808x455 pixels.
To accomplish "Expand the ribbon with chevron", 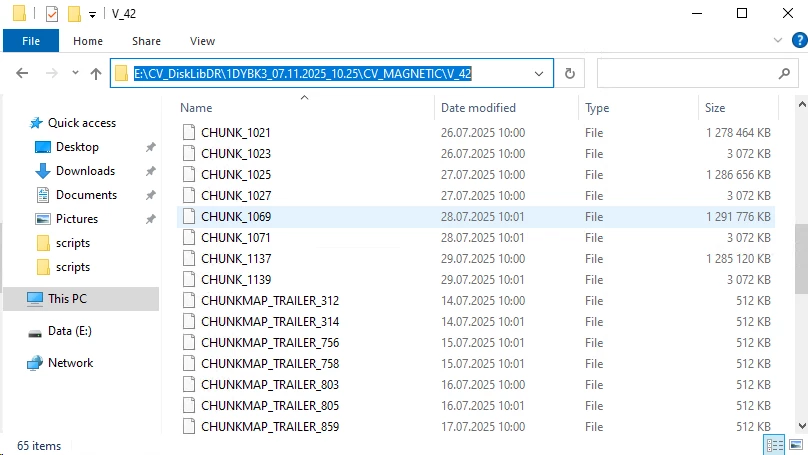I will (x=778, y=40).
